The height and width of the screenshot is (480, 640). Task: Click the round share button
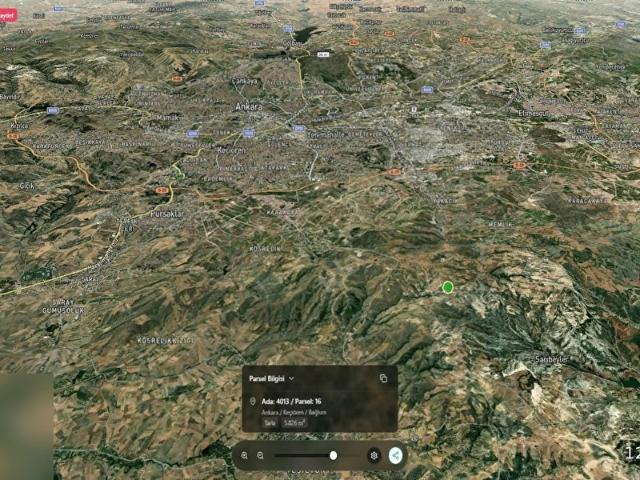[396, 456]
